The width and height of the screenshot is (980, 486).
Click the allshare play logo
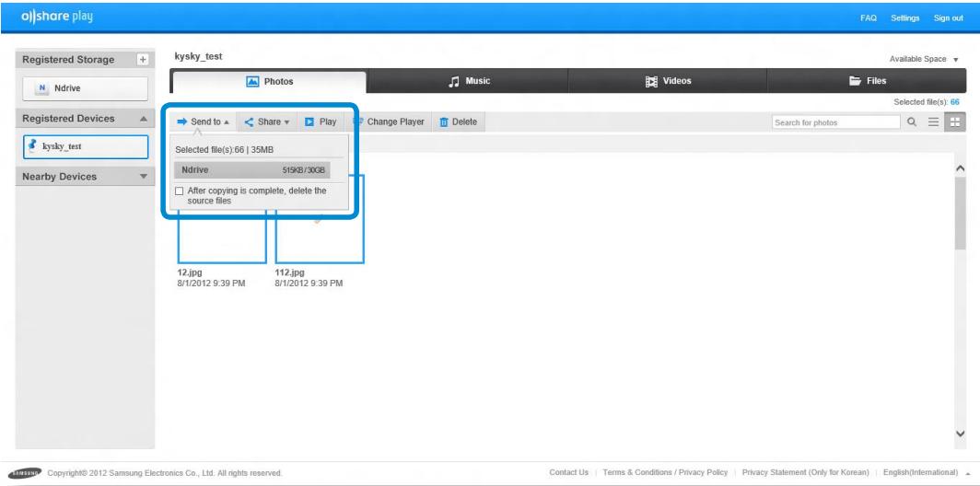[56, 17]
